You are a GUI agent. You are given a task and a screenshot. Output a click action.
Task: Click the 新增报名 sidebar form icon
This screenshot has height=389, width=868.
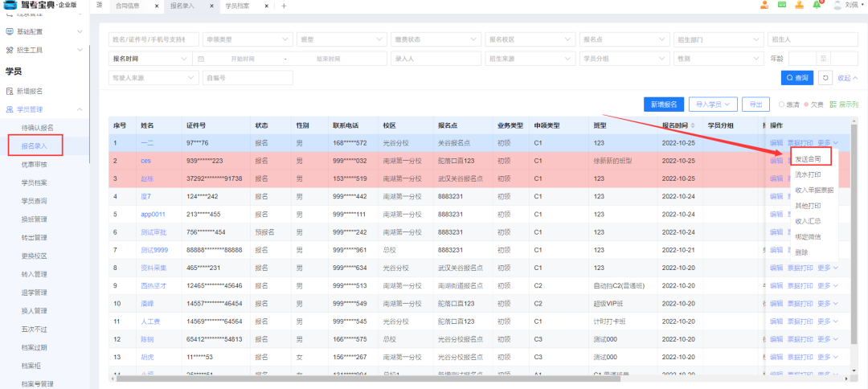pyautogui.click(x=10, y=91)
